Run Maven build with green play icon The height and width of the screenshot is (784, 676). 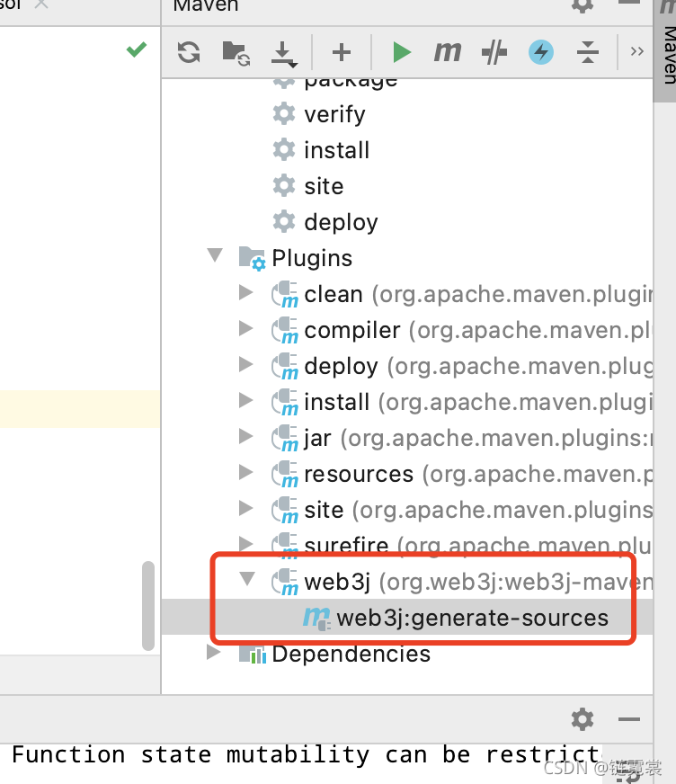tap(402, 52)
